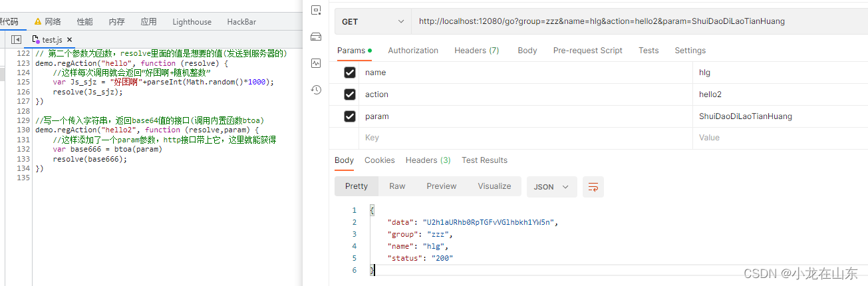Disable the param query parameter checkbox
The width and height of the screenshot is (868, 286).
pos(350,116)
